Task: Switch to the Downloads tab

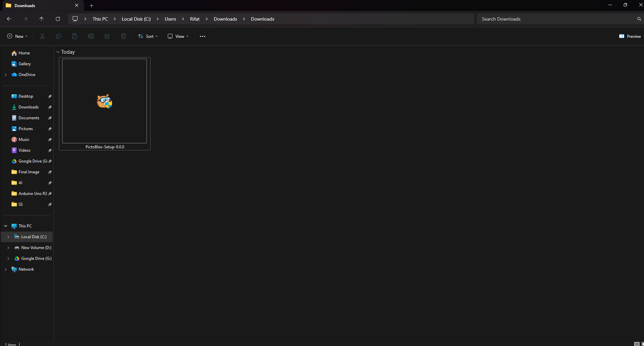Action: click(37, 5)
